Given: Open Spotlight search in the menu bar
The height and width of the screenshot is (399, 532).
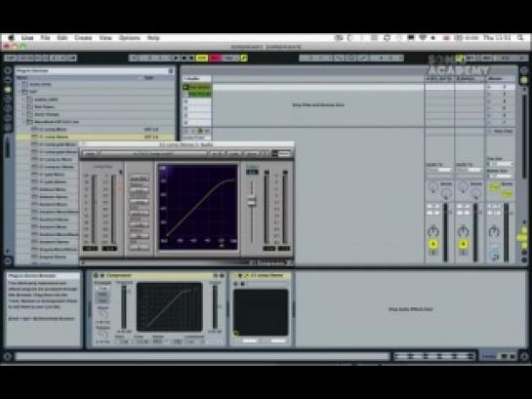Looking at the screenshot, I should click(520, 38).
